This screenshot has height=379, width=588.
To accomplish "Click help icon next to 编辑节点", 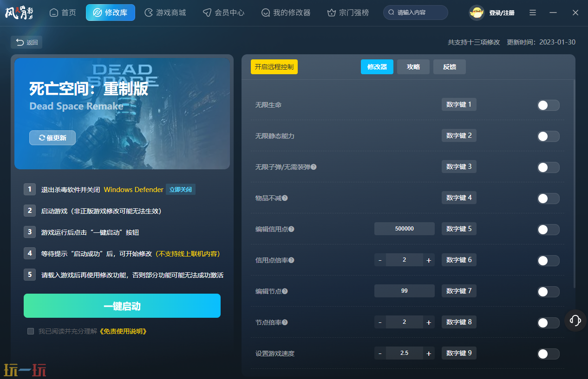I will pos(285,291).
